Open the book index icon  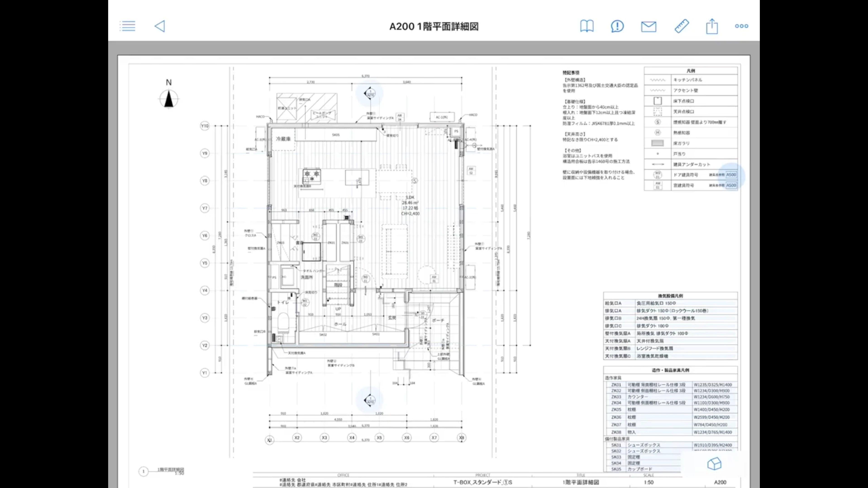[x=587, y=26]
